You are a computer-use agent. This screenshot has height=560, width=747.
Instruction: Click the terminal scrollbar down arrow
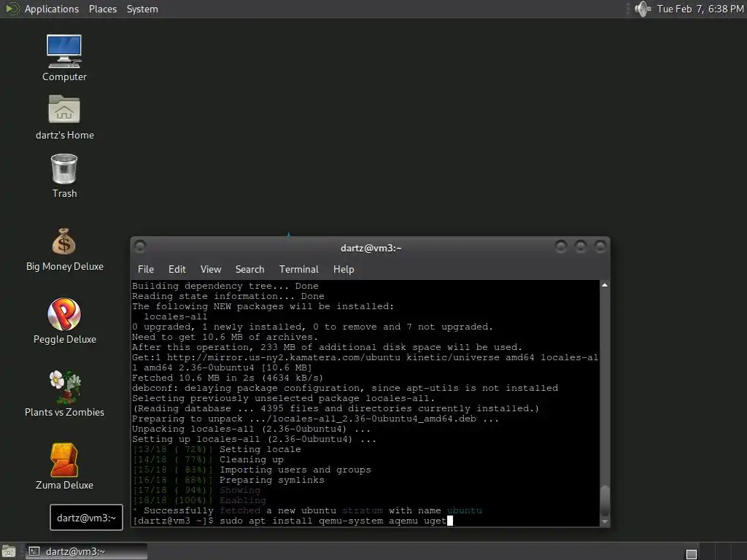tap(605, 522)
